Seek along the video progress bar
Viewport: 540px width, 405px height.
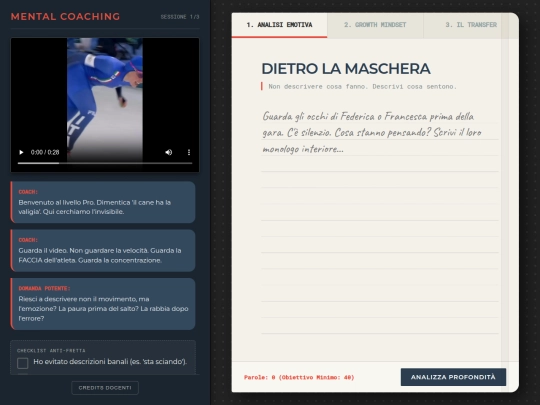tap(105, 163)
